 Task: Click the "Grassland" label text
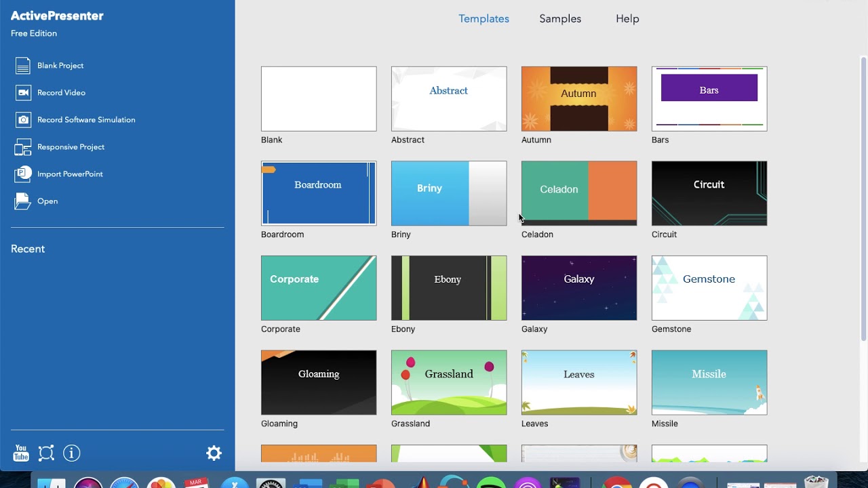[410, 424]
